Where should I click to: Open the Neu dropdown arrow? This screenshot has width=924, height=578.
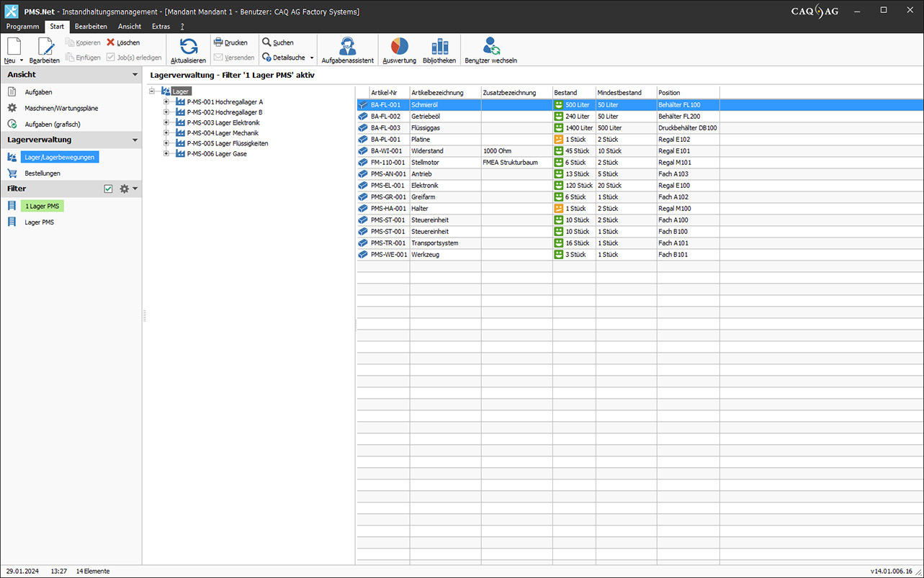(22, 60)
